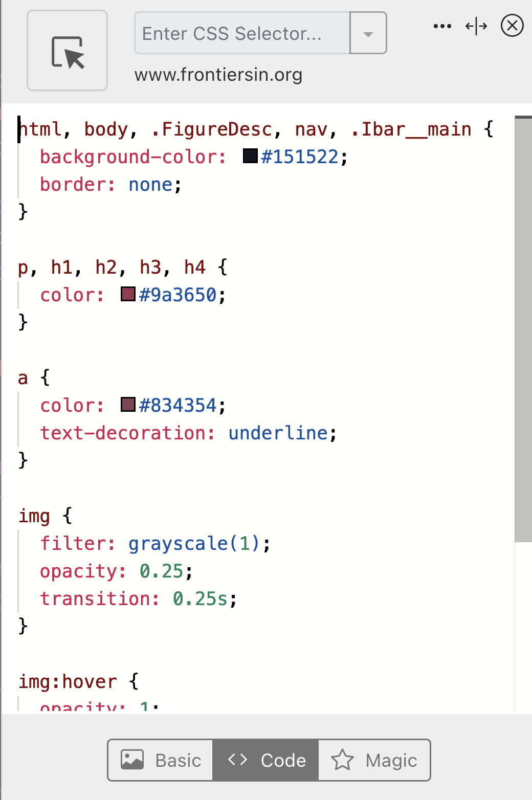This screenshot has height=800, width=532.
Task: Click the www.frontiersin.org domain label
Action: point(218,75)
